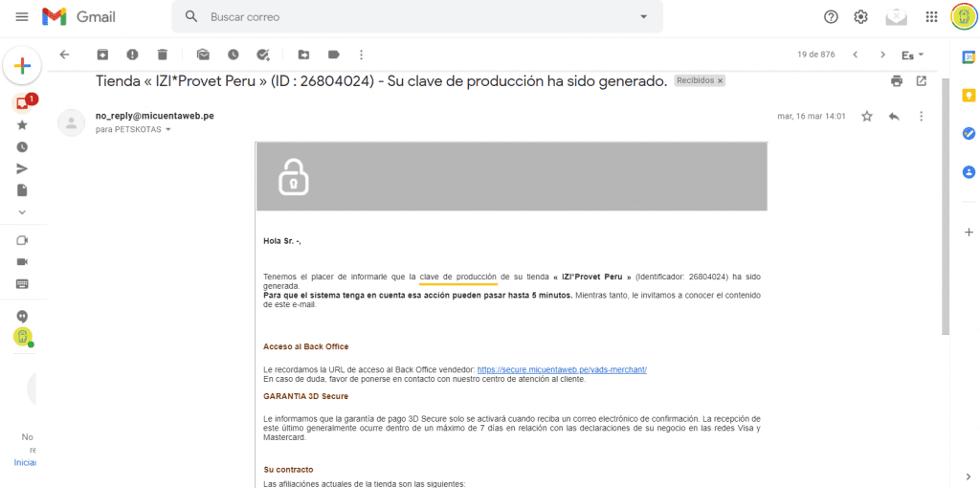Report the message as spam
The height and width of the screenshot is (488, 980).
(132, 55)
